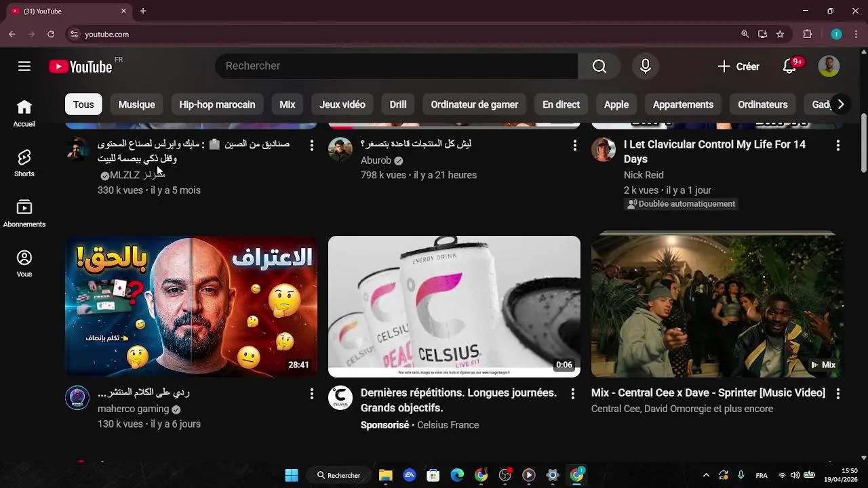
Task: Open the Celsius energy drink ad thumbnail
Action: tap(454, 306)
